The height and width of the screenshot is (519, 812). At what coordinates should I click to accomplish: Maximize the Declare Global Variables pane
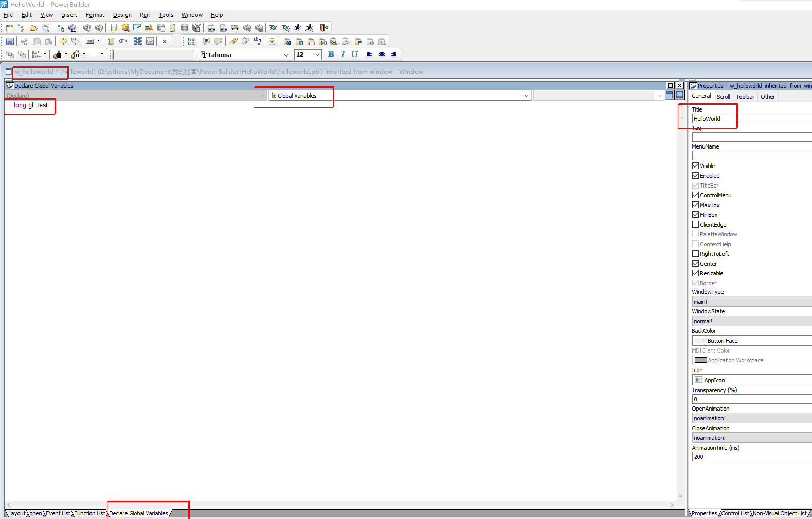(x=671, y=86)
